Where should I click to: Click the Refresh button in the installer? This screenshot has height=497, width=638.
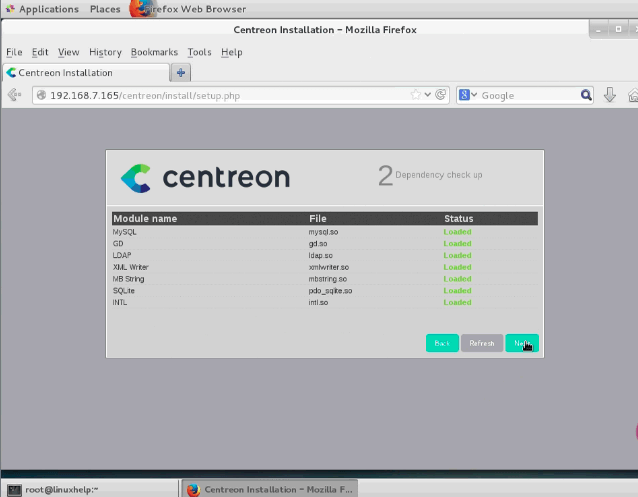coord(482,343)
